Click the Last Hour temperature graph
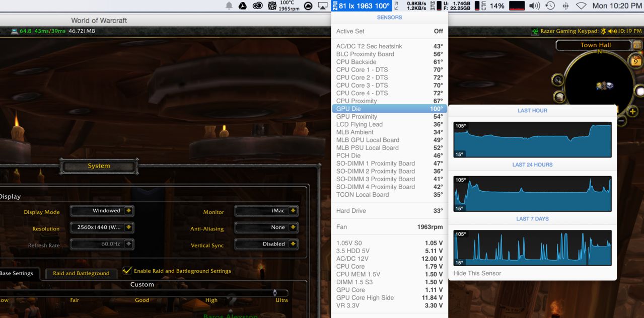Screen dimensions: 644x318 pyautogui.click(x=532, y=139)
